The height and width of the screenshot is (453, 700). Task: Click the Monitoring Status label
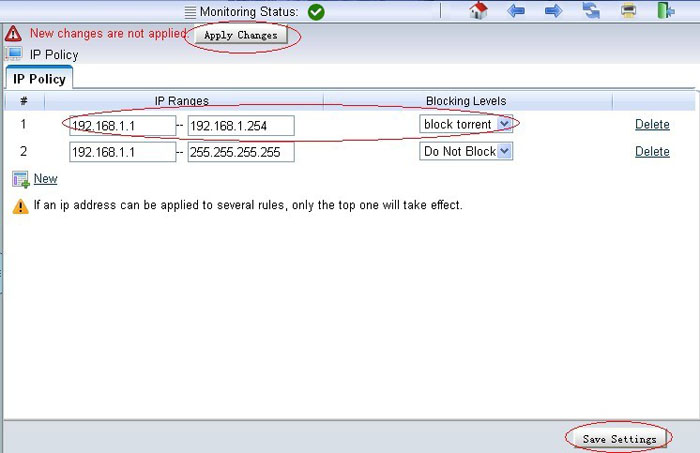click(x=249, y=12)
